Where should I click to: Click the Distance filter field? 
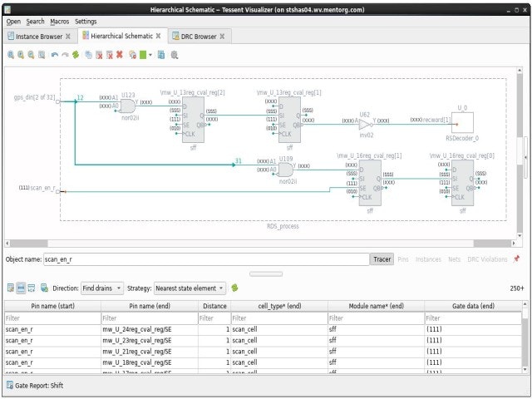pos(214,318)
